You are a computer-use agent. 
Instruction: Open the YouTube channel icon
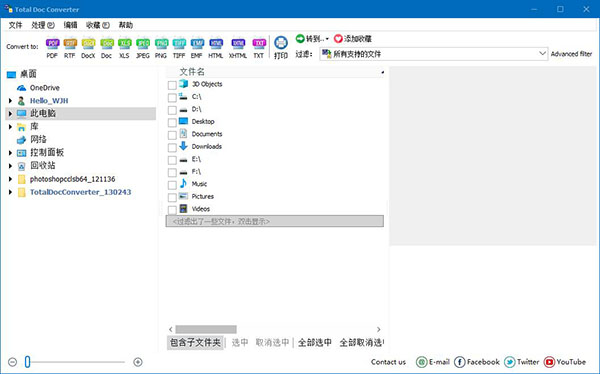pos(549,362)
